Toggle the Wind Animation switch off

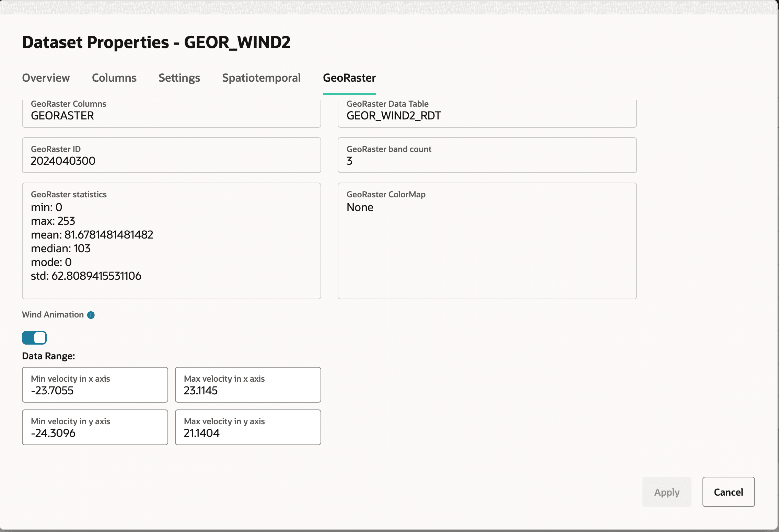34,338
